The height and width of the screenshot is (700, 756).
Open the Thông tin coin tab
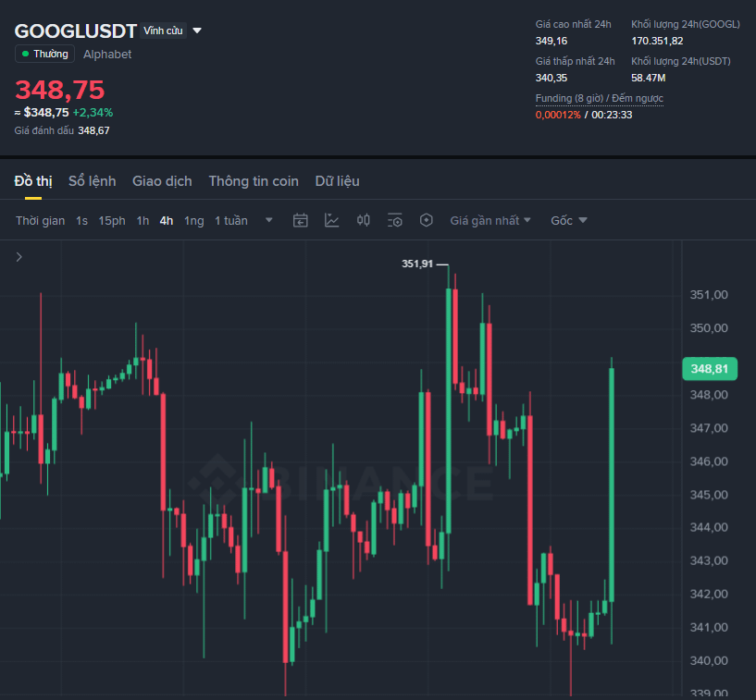tap(254, 181)
